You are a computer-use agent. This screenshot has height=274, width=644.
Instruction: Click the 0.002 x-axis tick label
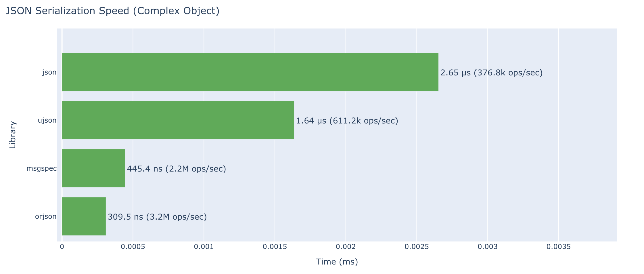click(x=346, y=247)
